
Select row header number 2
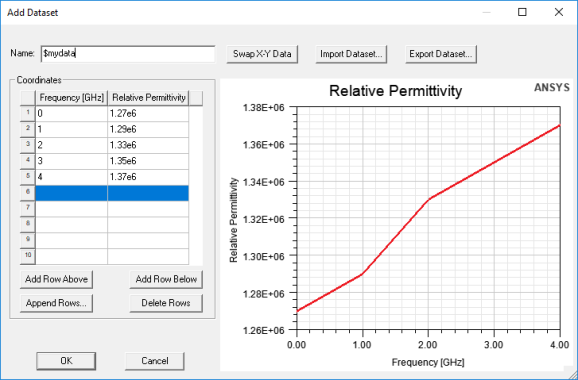tap(28, 129)
